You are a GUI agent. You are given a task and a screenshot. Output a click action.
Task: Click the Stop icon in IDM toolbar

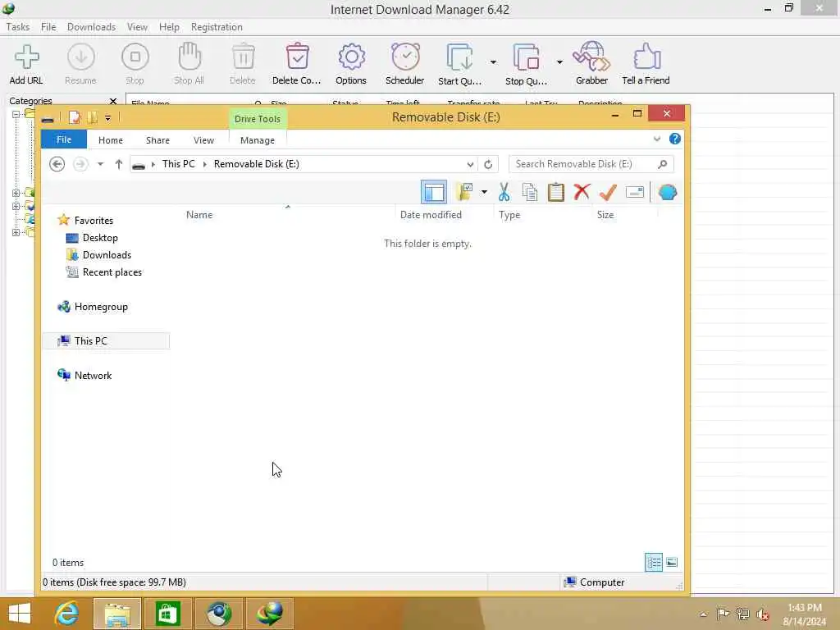[x=135, y=64]
